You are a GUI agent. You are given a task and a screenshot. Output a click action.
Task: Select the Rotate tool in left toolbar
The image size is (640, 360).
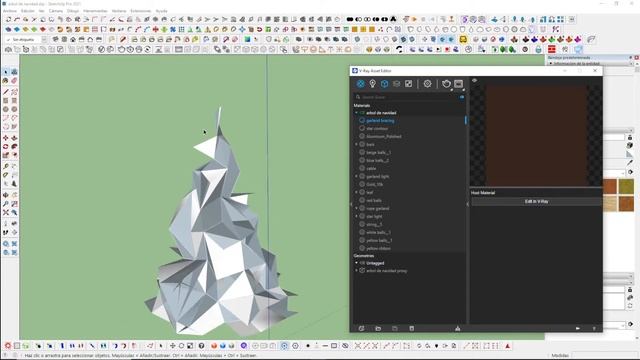6,147
